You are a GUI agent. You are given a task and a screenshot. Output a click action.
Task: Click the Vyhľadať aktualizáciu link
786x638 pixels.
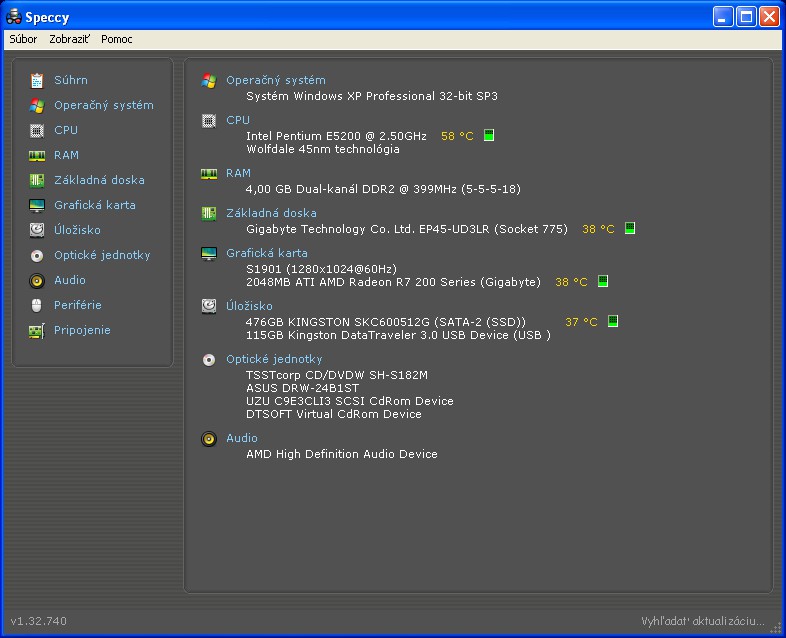703,621
